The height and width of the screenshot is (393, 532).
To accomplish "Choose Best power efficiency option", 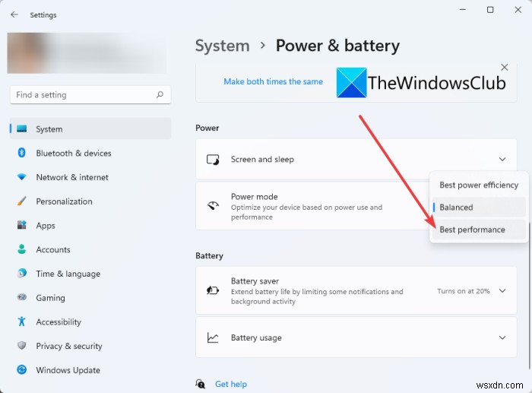I will pyautogui.click(x=479, y=185).
